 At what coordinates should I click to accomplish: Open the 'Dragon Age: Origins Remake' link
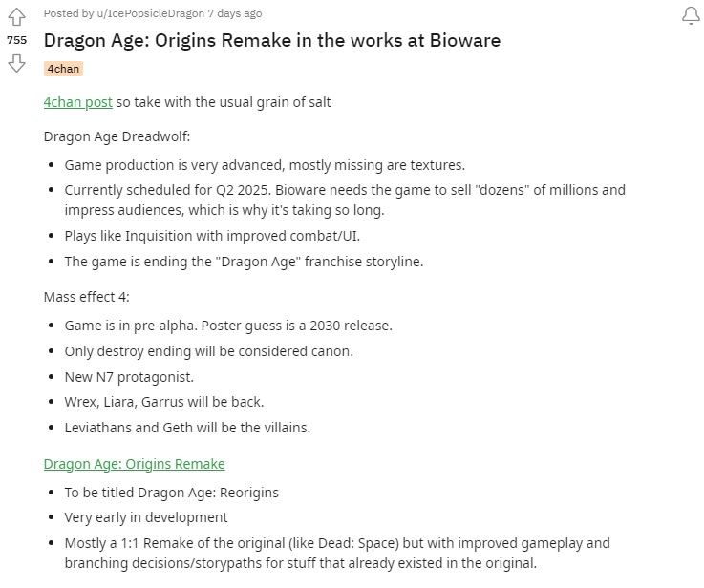click(x=135, y=464)
